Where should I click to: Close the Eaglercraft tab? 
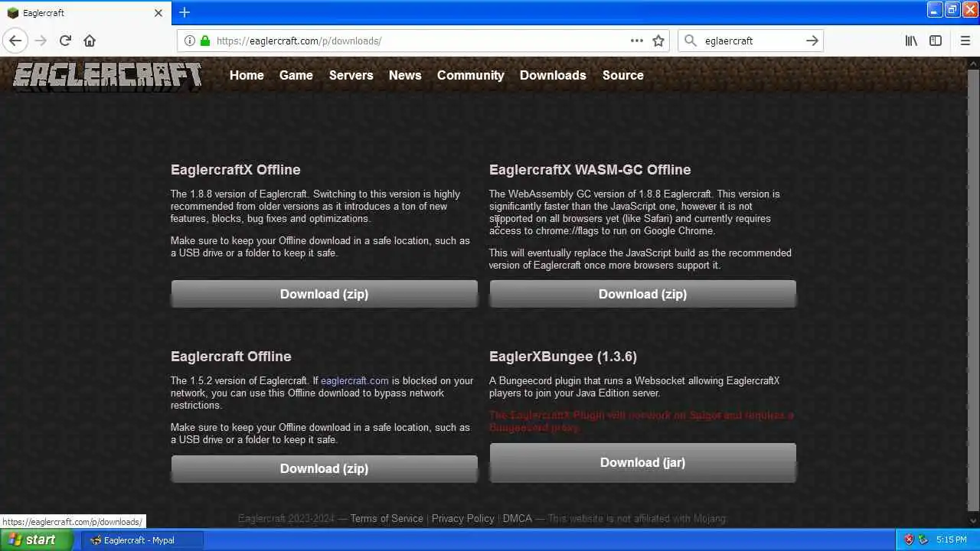pos(158,13)
